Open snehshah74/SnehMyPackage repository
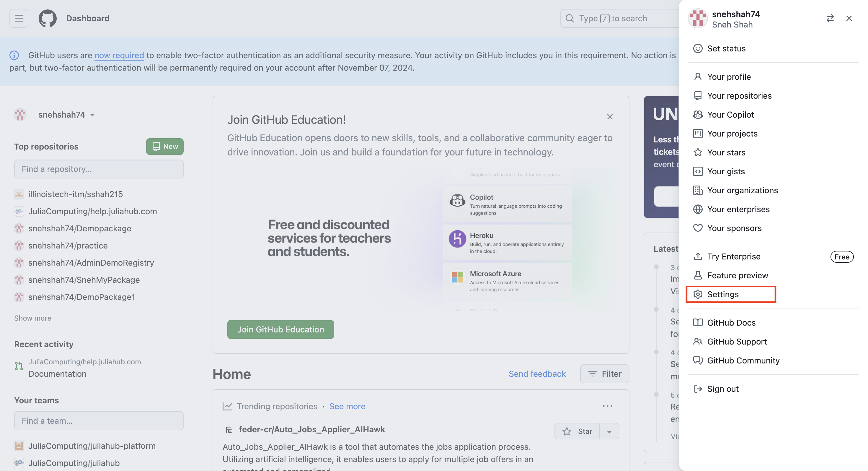868x471 pixels. point(84,280)
